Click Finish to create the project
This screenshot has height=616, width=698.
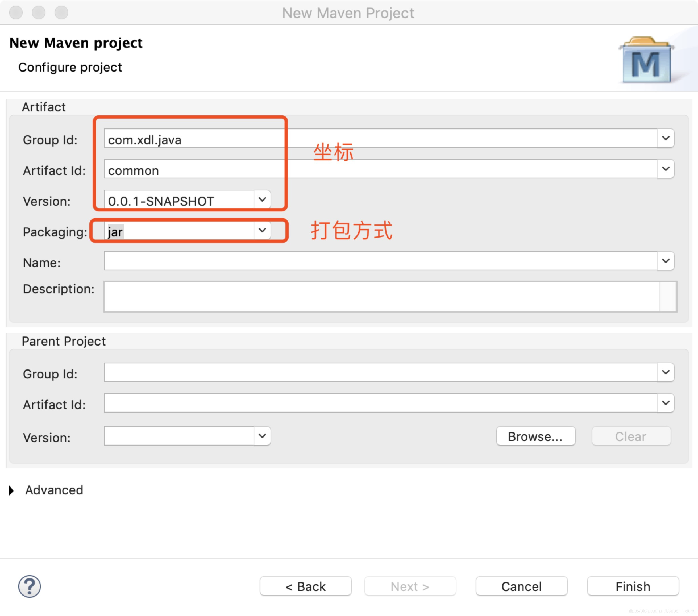pos(633,586)
